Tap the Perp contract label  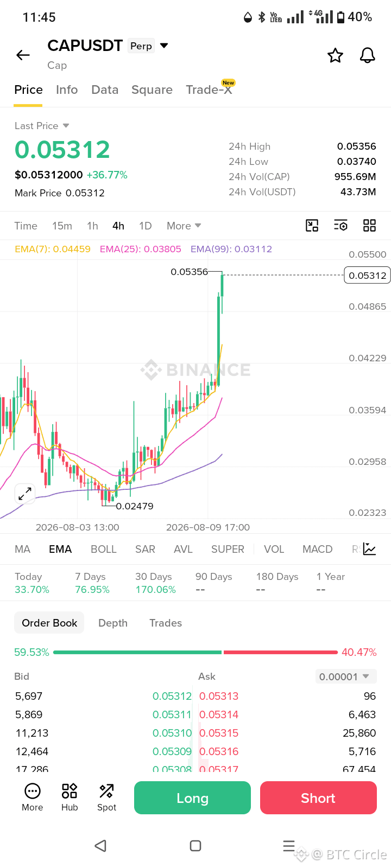141,46
